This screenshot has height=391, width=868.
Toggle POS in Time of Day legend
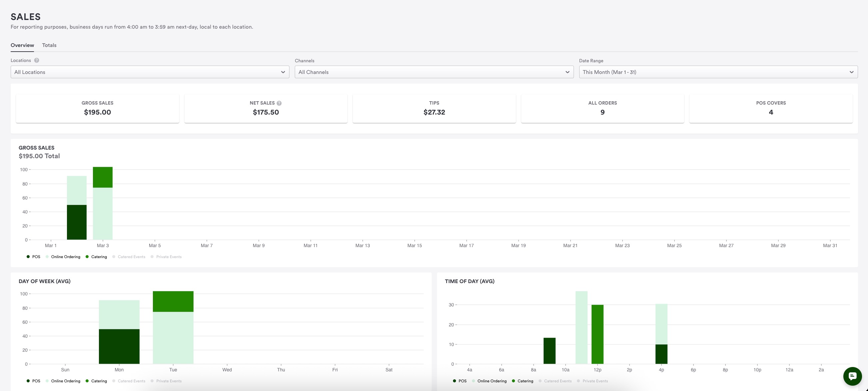[x=460, y=381]
